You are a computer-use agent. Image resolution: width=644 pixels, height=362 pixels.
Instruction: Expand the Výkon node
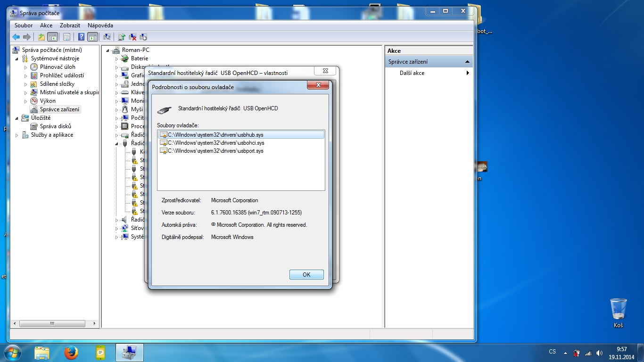click(26, 101)
